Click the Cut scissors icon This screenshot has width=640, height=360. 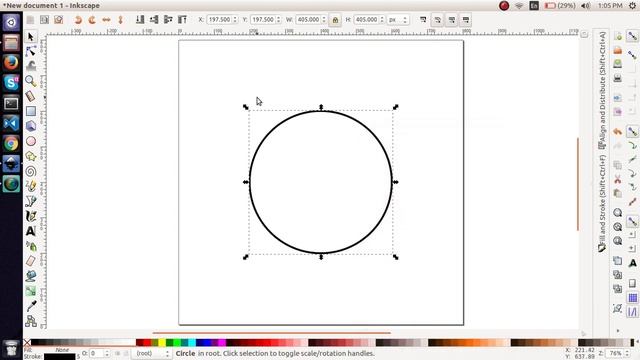(618, 179)
